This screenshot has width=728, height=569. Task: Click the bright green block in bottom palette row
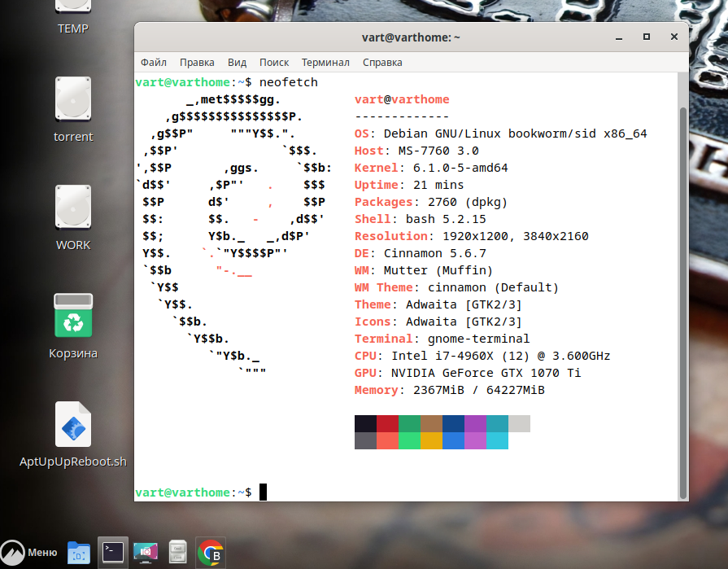coord(409,441)
